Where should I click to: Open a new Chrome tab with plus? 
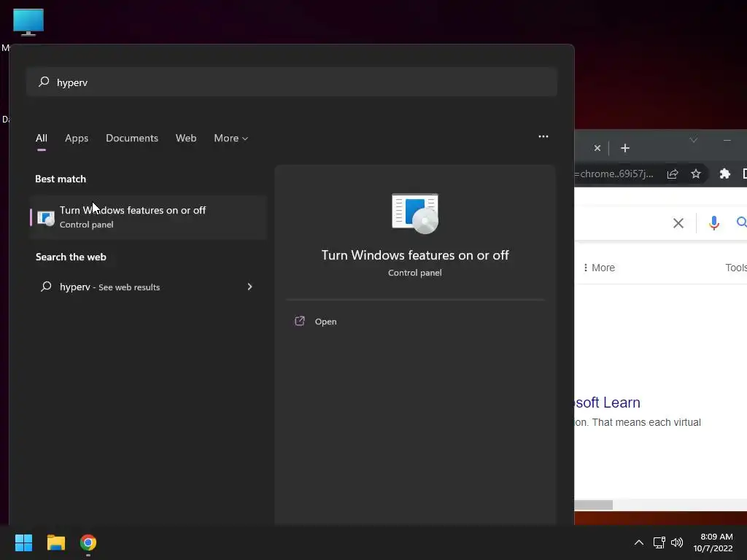pyautogui.click(x=625, y=148)
